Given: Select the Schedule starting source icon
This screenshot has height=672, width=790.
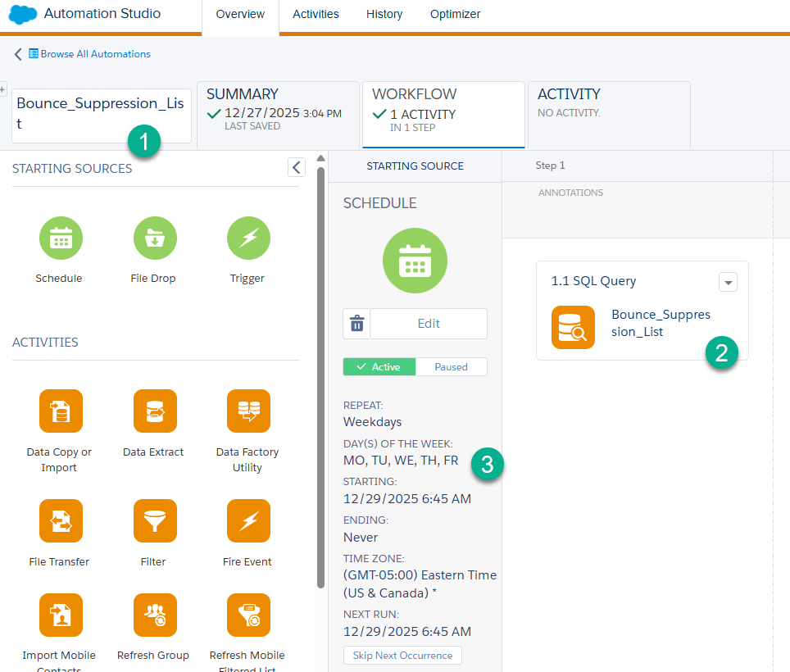Looking at the screenshot, I should click(61, 238).
